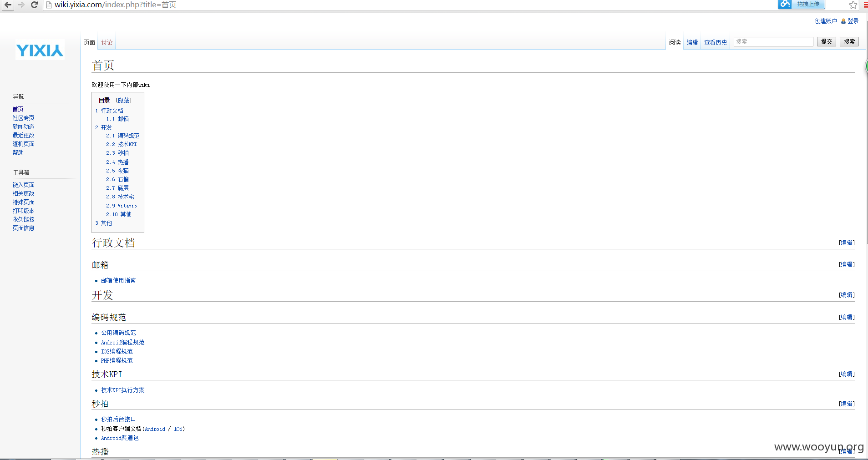Viewport: 868px width, 460px height.
Task: Edit the 行政文档 section via 编辑 link
Action: [x=847, y=243]
